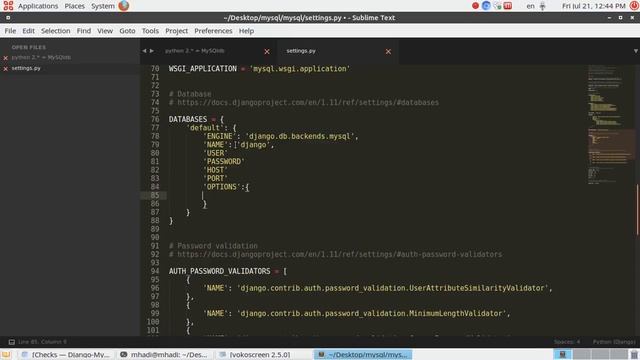The image size is (640, 360).
Task: Click the DATABASES variable name
Action: point(188,119)
